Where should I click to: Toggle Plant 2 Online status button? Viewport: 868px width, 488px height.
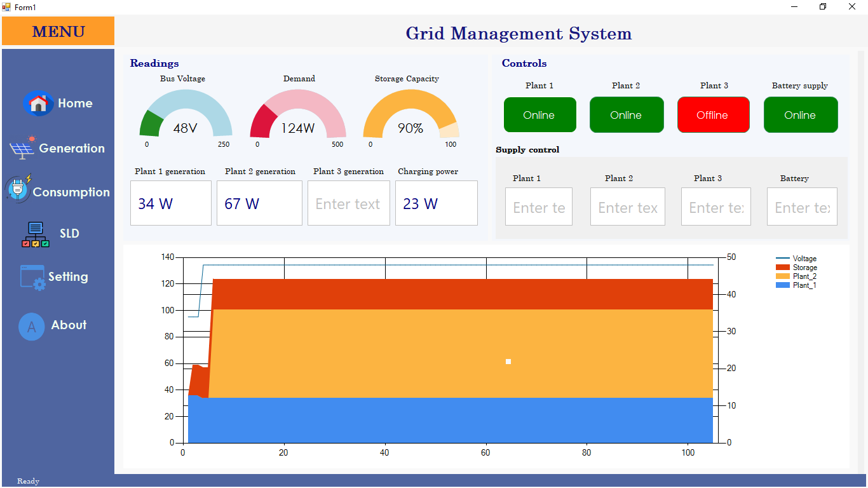tap(627, 115)
